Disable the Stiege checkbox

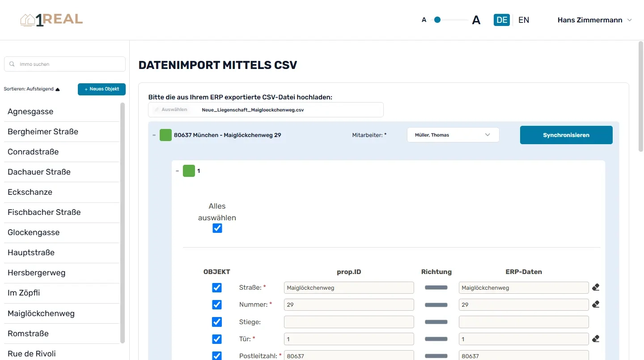[217, 322]
